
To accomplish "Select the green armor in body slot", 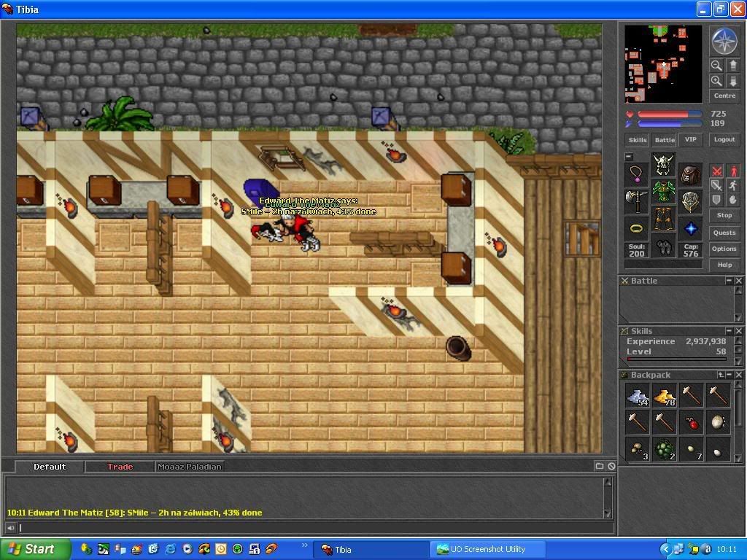I will point(664,192).
